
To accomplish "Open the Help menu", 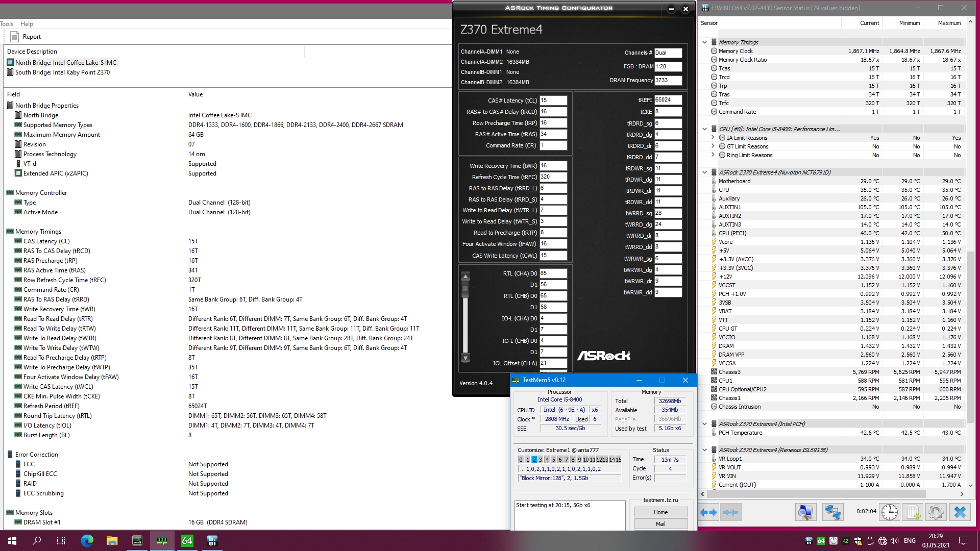I will [27, 24].
